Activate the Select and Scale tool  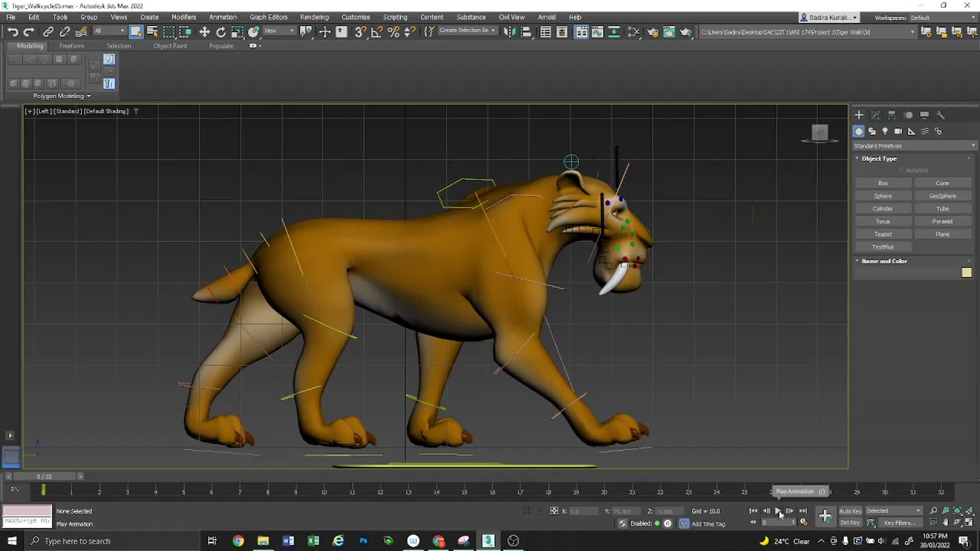(x=237, y=32)
